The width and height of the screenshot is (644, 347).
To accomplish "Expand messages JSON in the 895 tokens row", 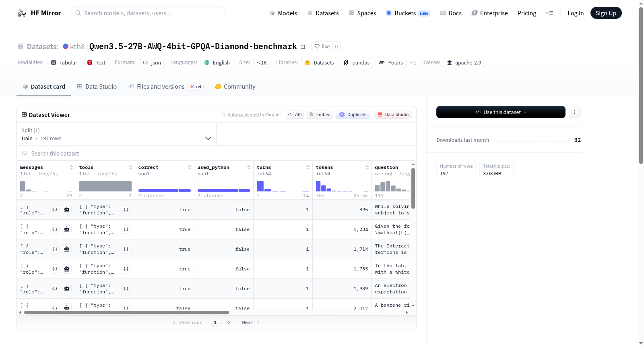I will point(55,210).
